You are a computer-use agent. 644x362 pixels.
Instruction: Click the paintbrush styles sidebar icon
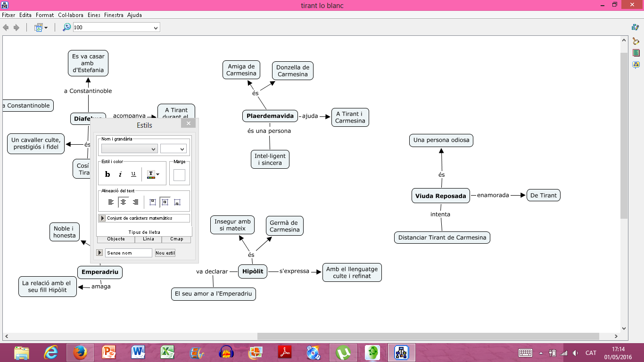pyautogui.click(x=636, y=41)
